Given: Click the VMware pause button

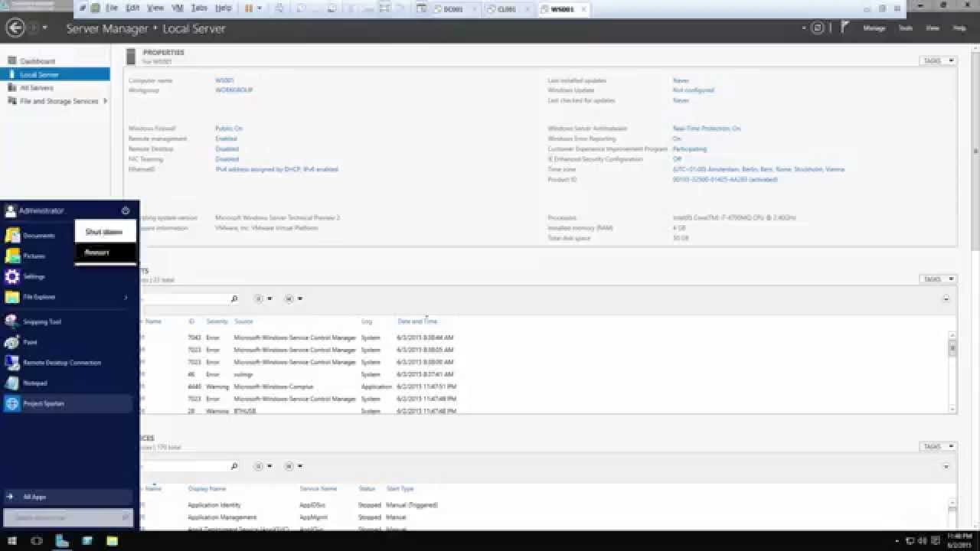Looking at the screenshot, I should tap(249, 8).
